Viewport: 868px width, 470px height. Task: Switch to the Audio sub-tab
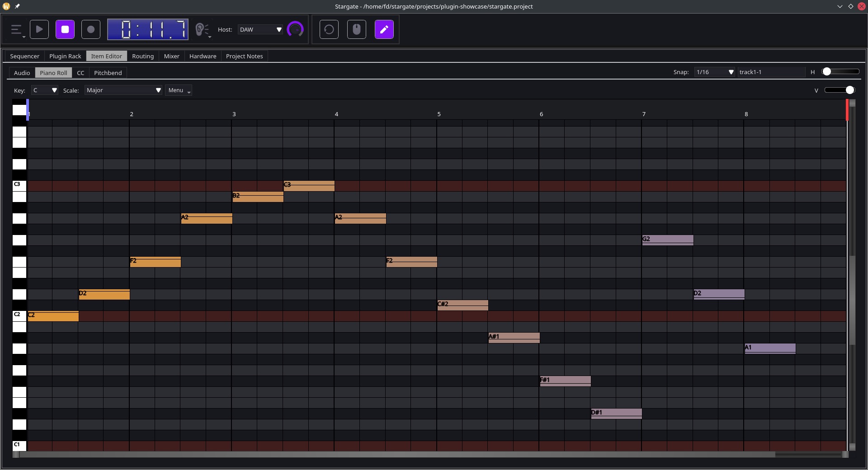[22, 73]
